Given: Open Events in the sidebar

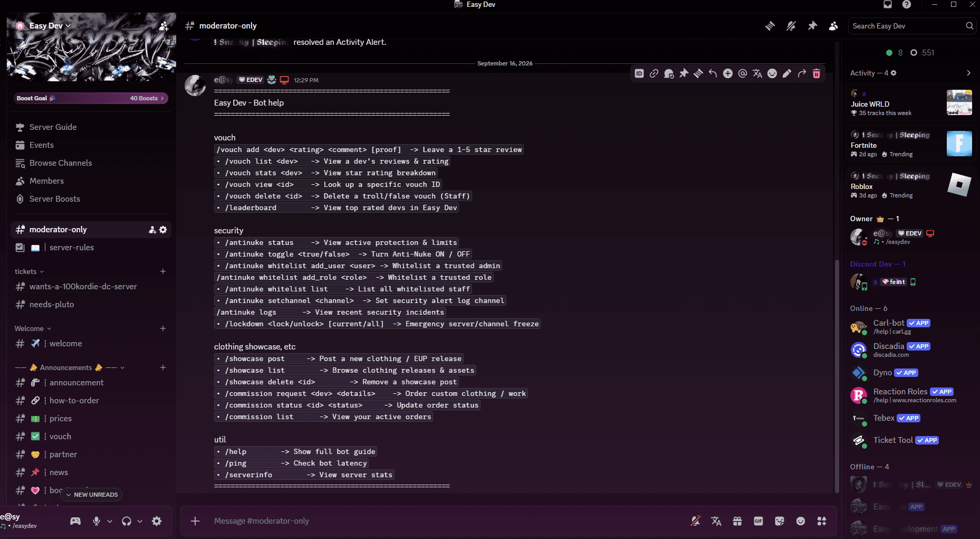Looking at the screenshot, I should [91, 145].
